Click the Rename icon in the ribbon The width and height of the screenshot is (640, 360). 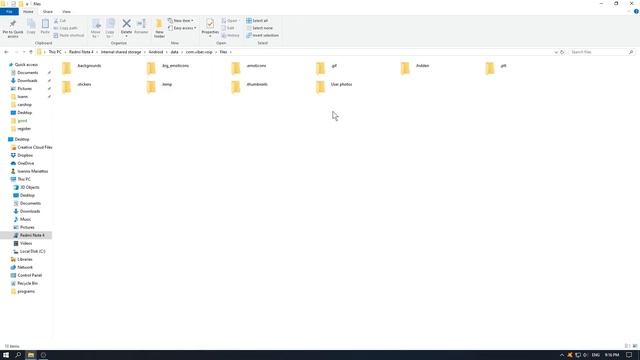[x=141, y=26]
